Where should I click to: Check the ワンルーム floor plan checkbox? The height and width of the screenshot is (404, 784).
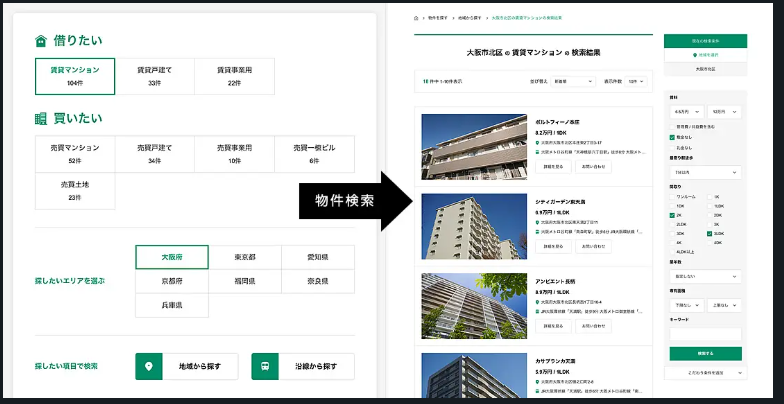tap(672, 197)
